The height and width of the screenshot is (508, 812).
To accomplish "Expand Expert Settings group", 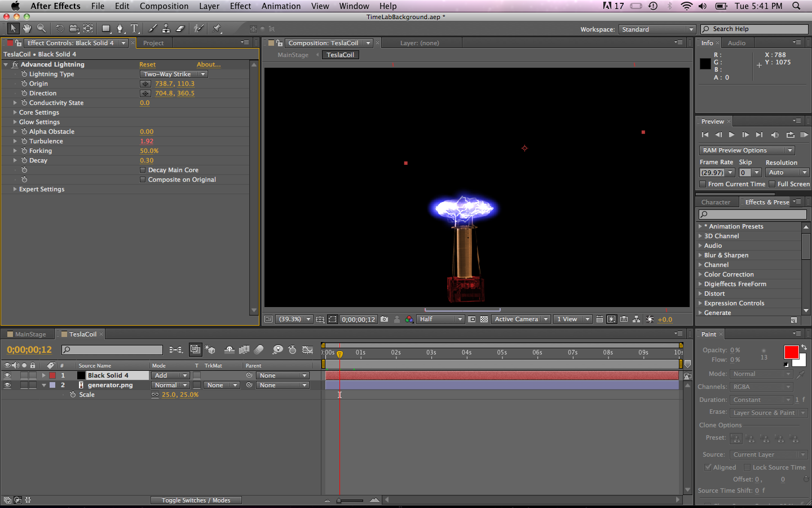I will (15, 189).
